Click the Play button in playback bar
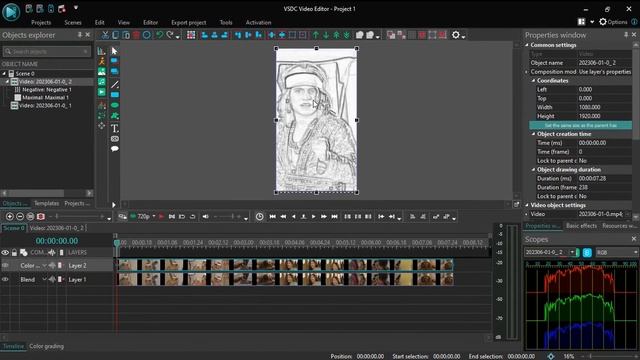This screenshot has height=360, width=640. tap(313, 217)
